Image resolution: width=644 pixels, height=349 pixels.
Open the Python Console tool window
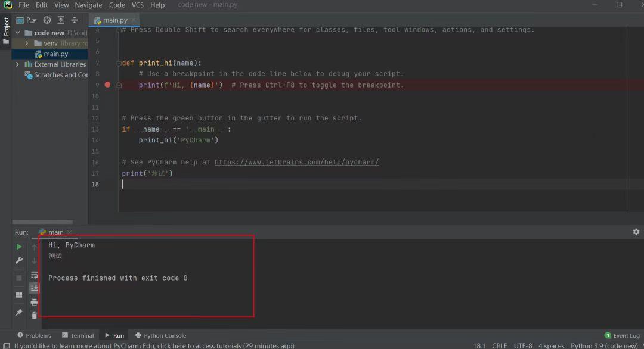(160, 335)
